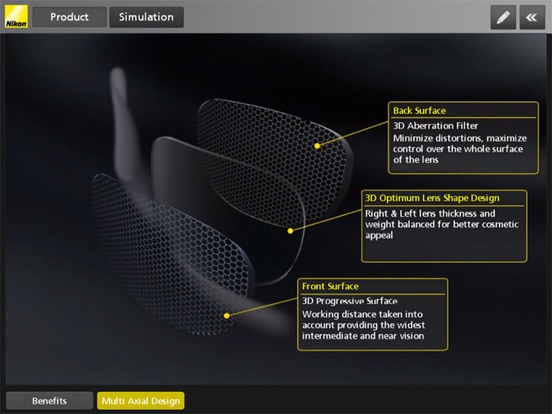Click the 3D Optimum Lens Shape Design heading

coord(432,198)
